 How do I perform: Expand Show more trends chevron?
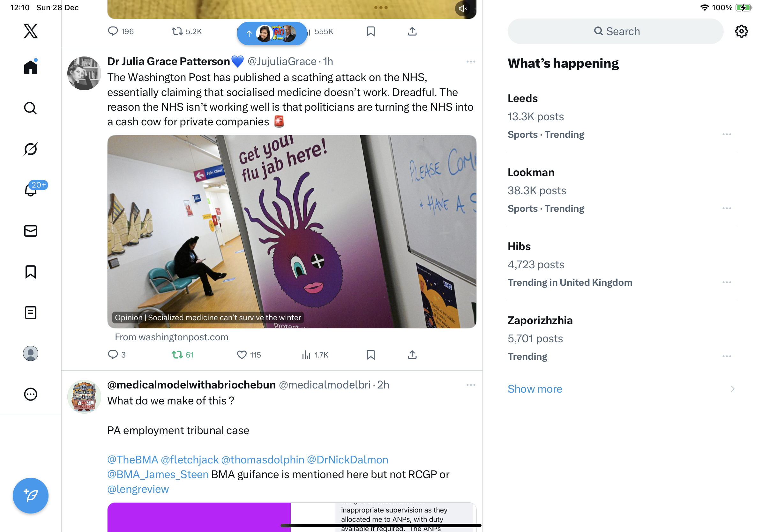click(732, 389)
